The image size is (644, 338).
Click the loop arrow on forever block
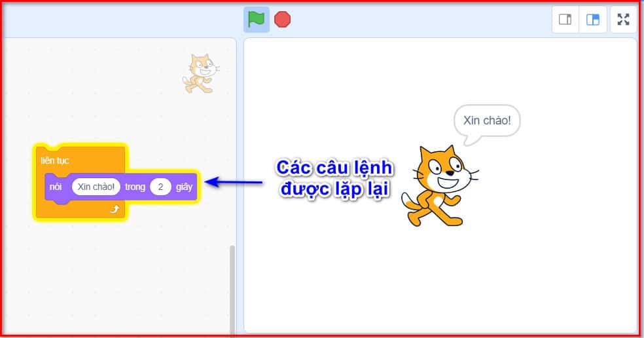click(115, 210)
